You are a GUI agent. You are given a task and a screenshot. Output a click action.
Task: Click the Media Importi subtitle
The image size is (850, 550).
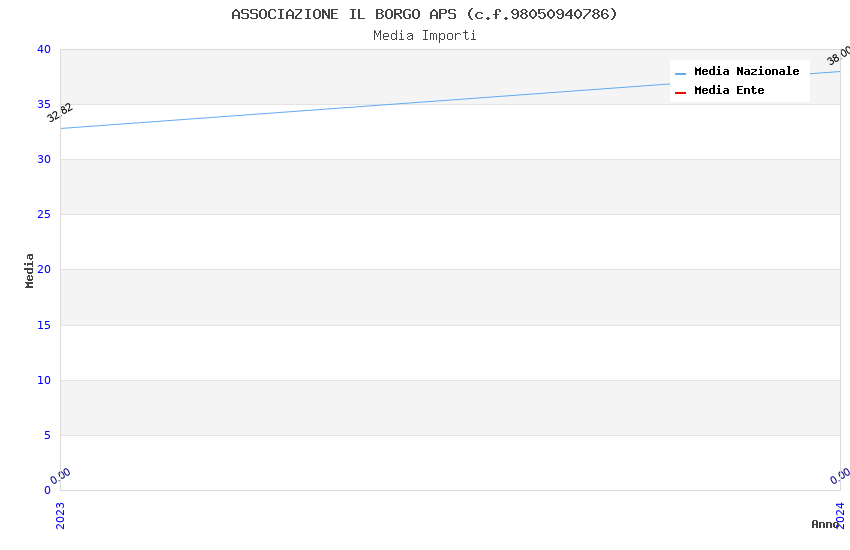pyautogui.click(x=424, y=36)
